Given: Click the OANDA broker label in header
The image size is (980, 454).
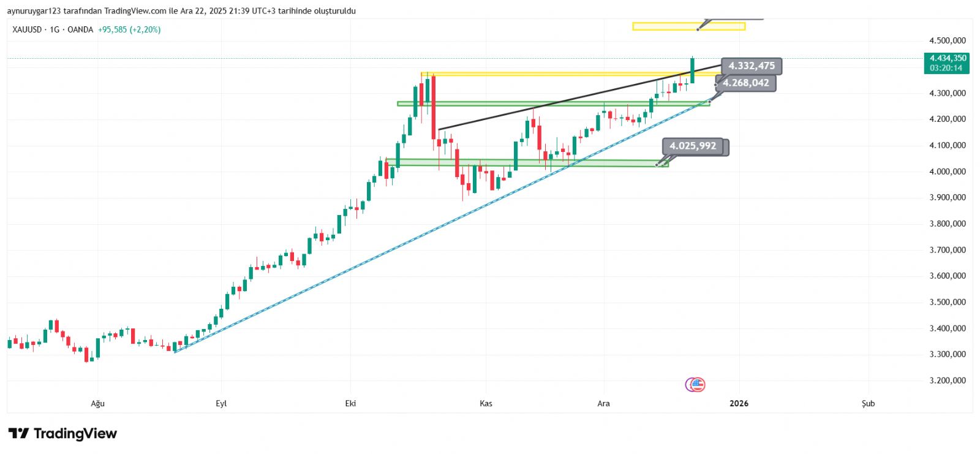Looking at the screenshot, I should tap(80, 29).
